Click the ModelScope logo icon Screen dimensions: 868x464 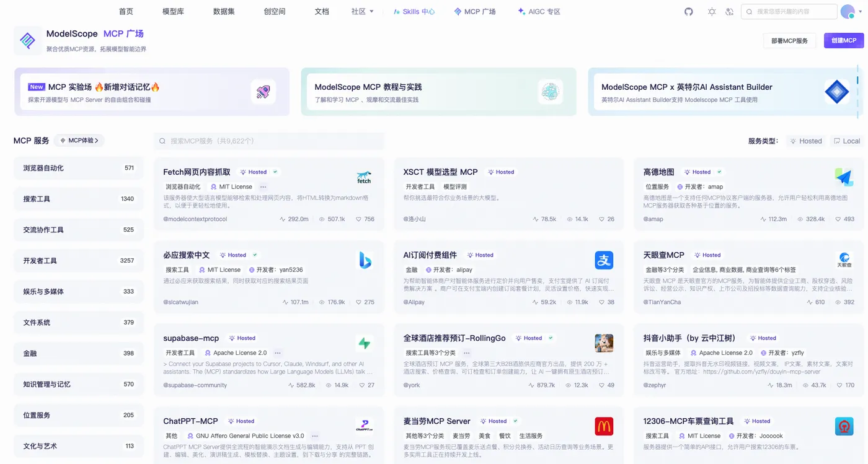tap(27, 40)
